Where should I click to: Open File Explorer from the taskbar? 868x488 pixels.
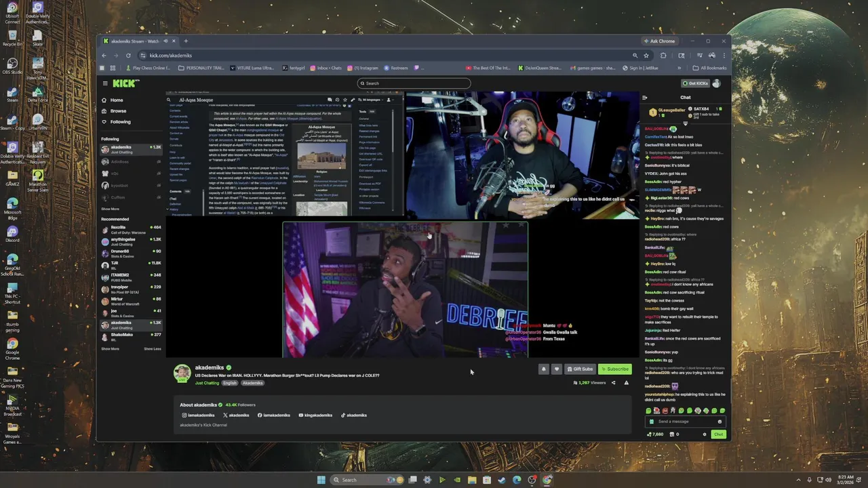472,480
